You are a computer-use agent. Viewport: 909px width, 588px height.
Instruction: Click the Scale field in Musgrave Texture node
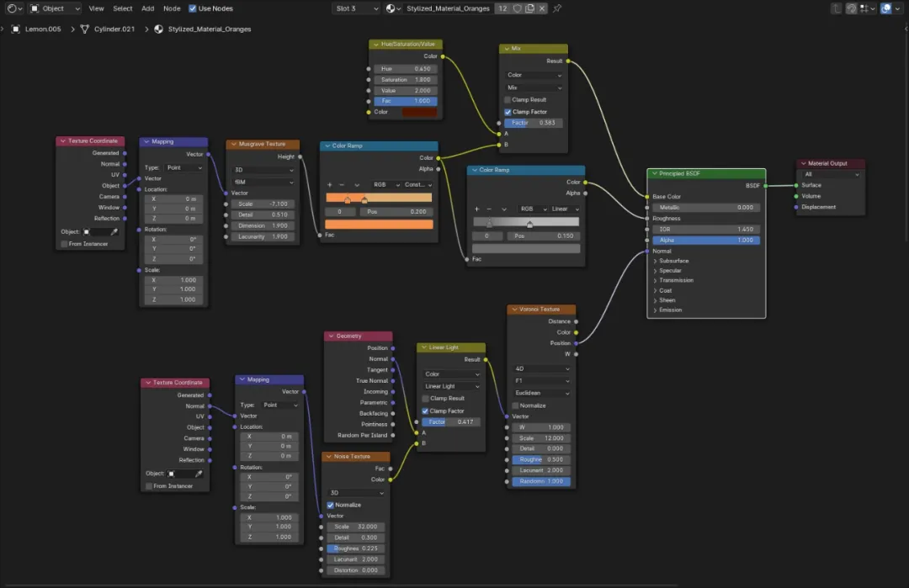(263, 204)
